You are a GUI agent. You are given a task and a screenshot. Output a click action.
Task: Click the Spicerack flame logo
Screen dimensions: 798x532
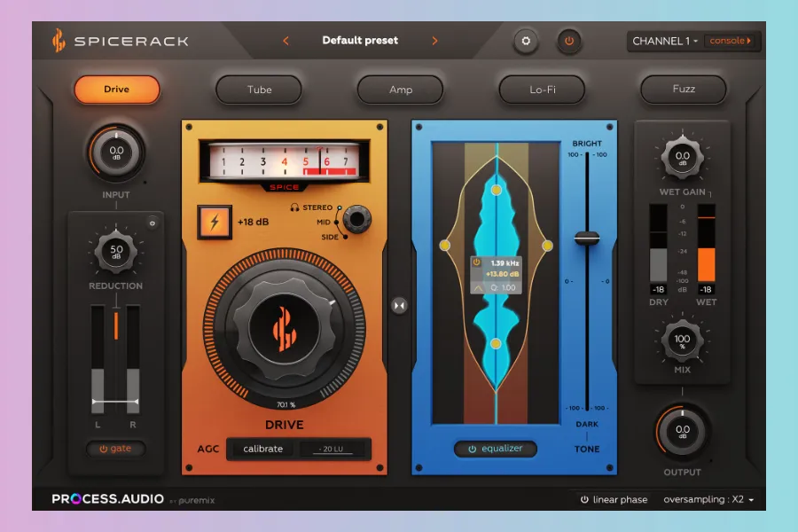pos(59,41)
